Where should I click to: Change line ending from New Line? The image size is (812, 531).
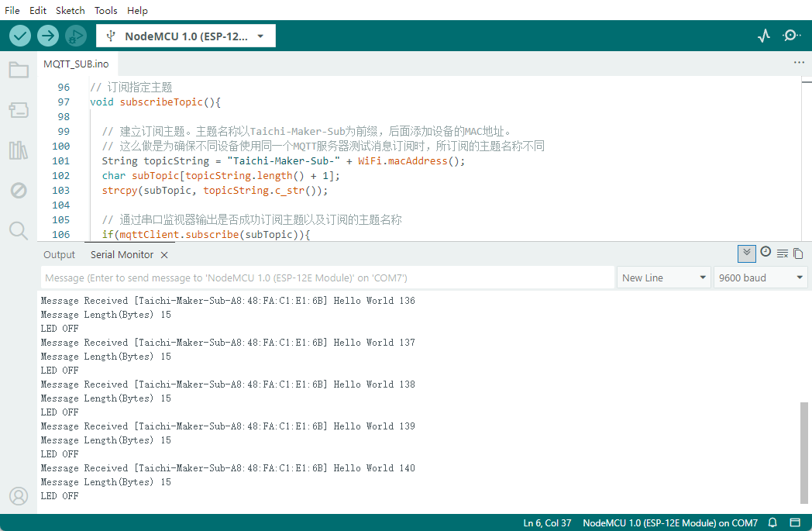coord(663,277)
